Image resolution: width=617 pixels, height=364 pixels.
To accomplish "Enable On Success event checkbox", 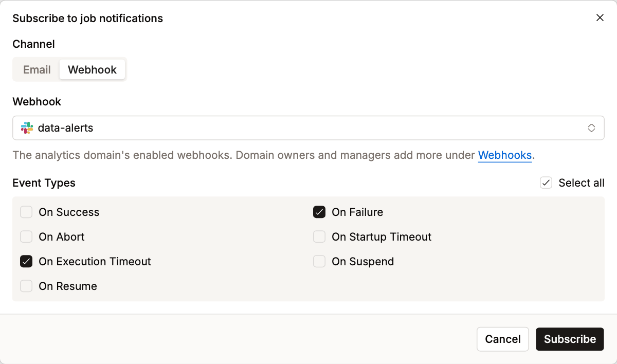I will [x=26, y=212].
